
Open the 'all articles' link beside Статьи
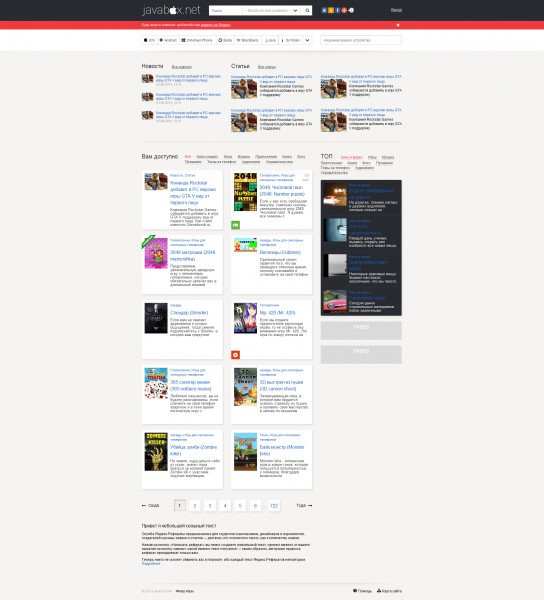pos(267,67)
